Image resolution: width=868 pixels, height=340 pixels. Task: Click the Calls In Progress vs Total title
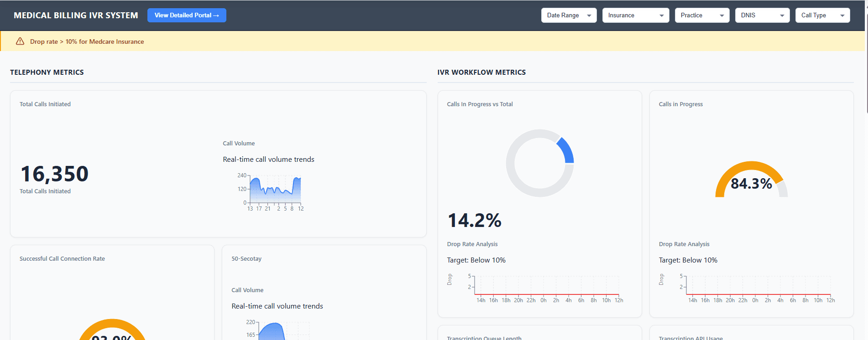pyautogui.click(x=480, y=104)
